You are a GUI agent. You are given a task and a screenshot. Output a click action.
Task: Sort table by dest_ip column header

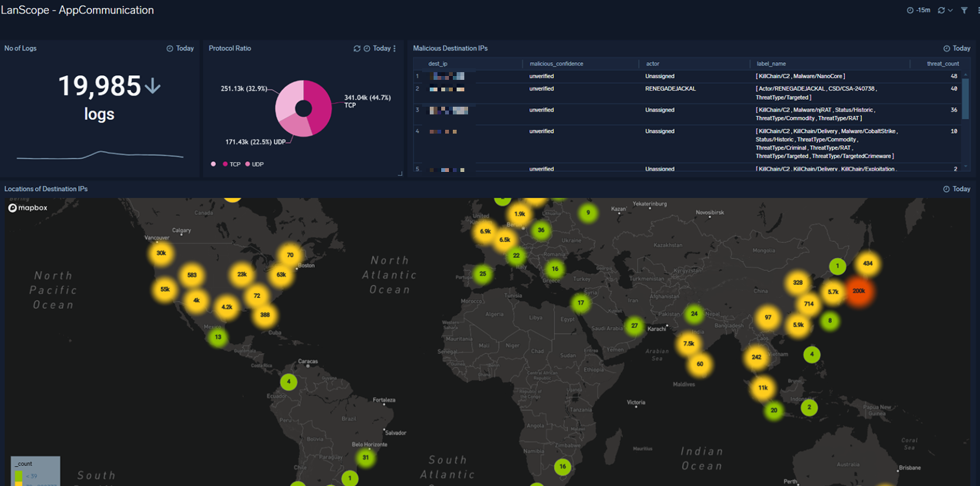pyautogui.click(x=438, y=64)
